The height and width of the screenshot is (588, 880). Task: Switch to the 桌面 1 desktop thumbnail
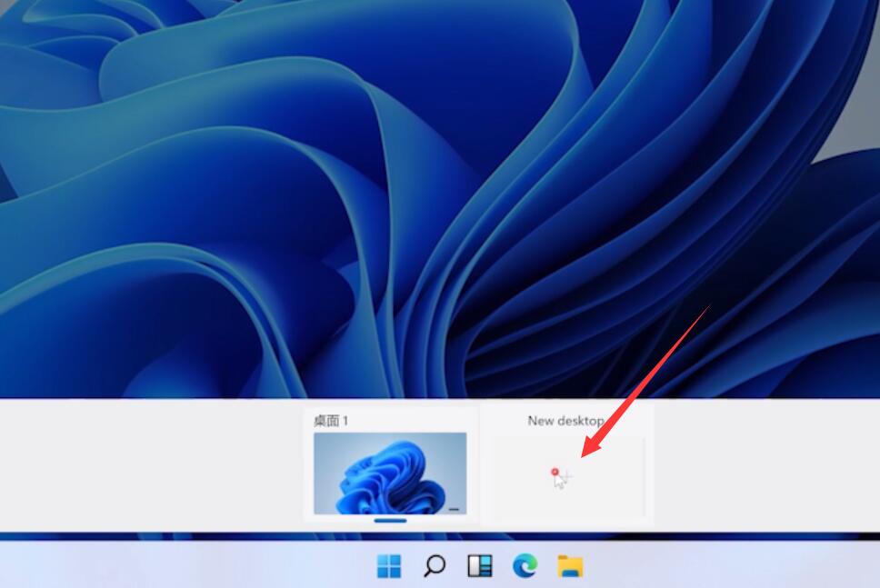pyautogui.click(x=390, y=473)
